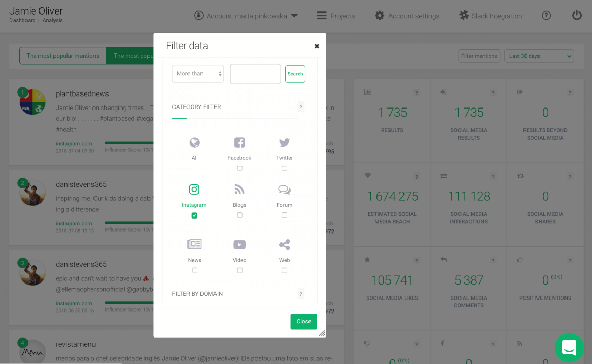Click the Web share icon
The width and height of the screenshot is (592, 364).
(x=284, y=245)
